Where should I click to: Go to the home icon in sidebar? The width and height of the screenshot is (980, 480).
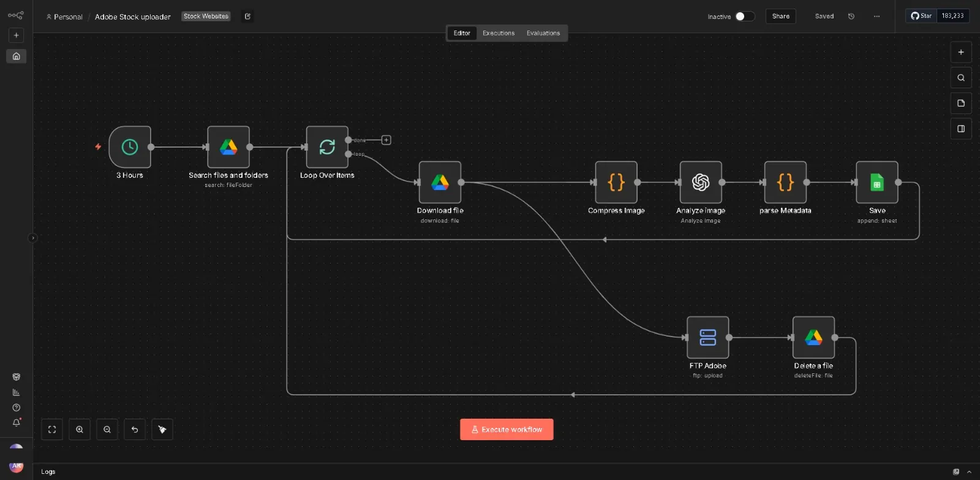pos(17,56)
